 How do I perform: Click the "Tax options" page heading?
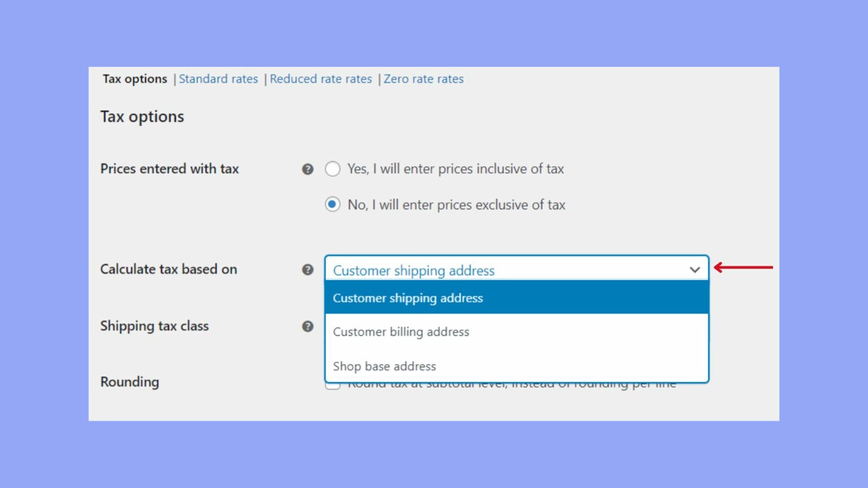[x=142, y=116]
